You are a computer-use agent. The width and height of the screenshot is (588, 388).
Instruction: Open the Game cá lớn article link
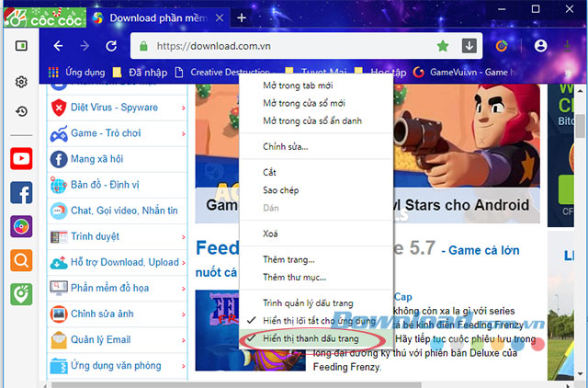pyautogui.click(x=483, y=250)
